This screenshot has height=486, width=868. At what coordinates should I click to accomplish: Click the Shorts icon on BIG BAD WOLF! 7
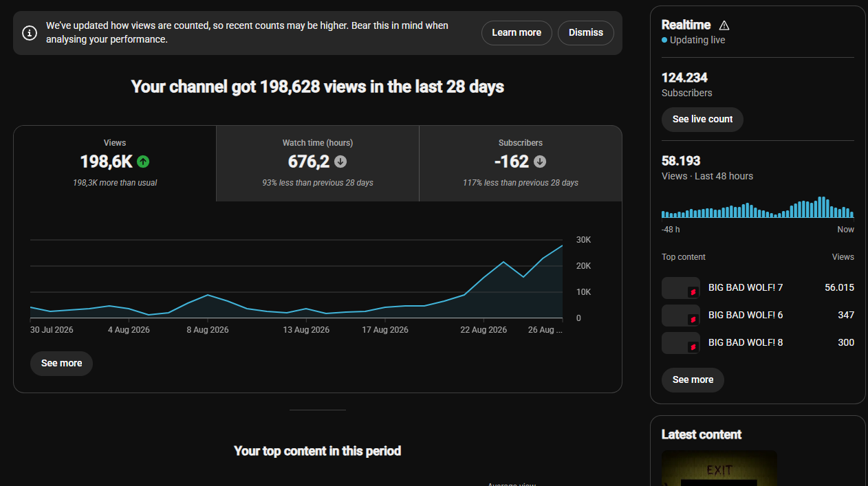(693, 292)
